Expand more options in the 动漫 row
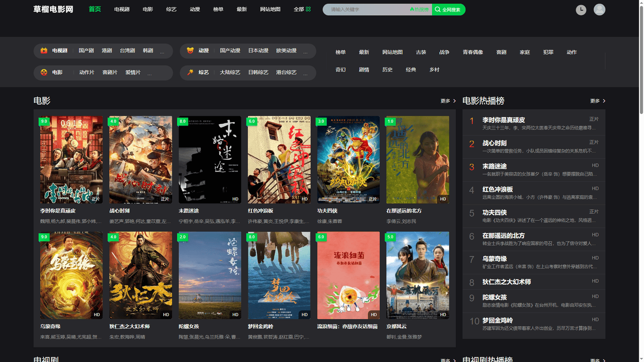644x362 pixels. click(x=305, y=52)
